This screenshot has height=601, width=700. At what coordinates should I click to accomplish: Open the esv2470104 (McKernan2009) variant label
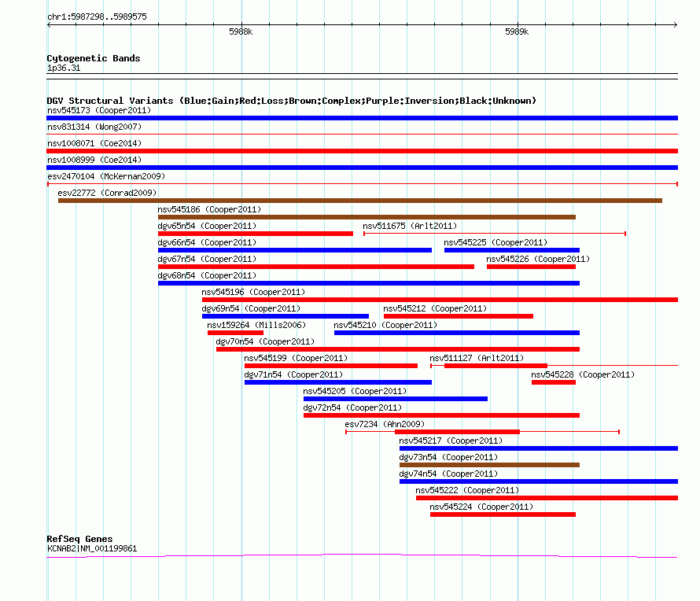click(x=106, y=176)
